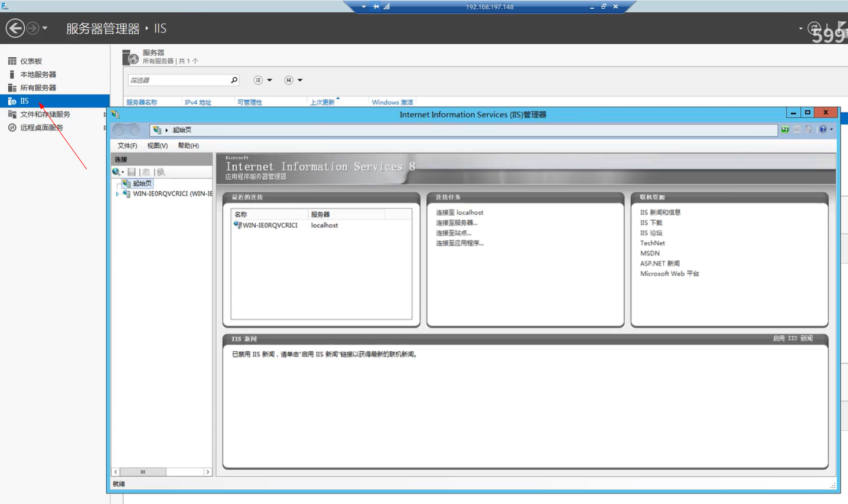The width and height of the screenshot is (848, 504).
Task: Click the home icon in IIS Manager toolbar
Action: pos(808,129)
